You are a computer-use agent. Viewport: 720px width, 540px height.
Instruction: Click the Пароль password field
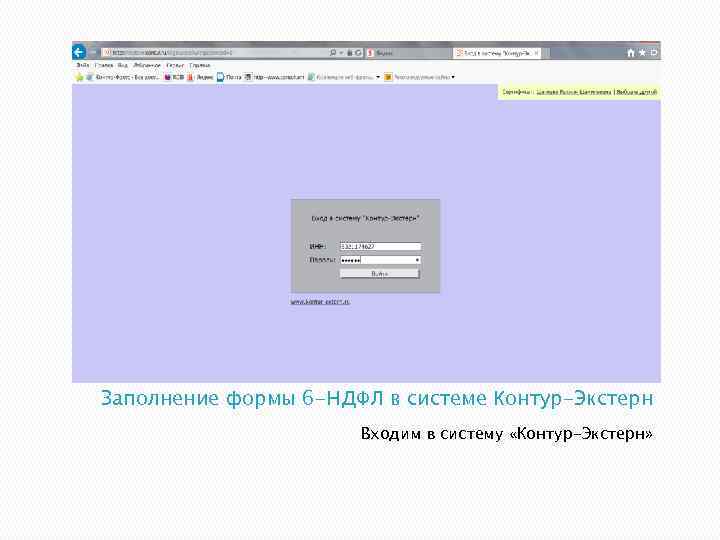pos(380,260)
